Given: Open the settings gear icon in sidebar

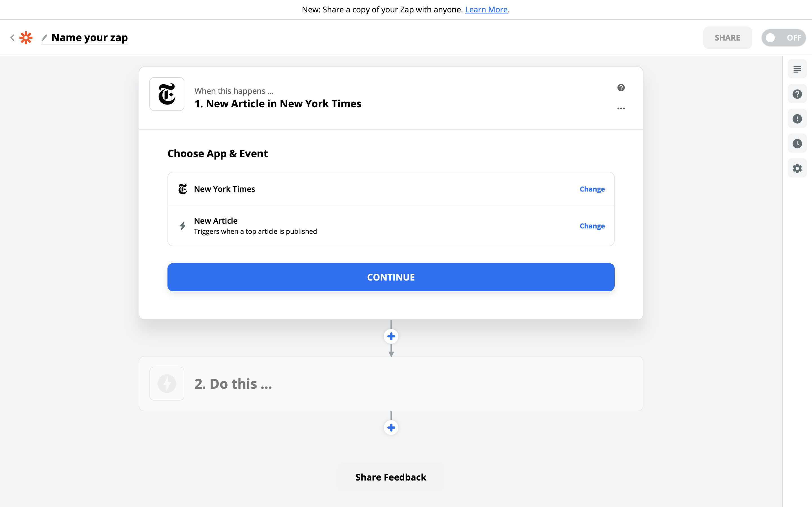Looking at the screenshot, I should 797,168.
